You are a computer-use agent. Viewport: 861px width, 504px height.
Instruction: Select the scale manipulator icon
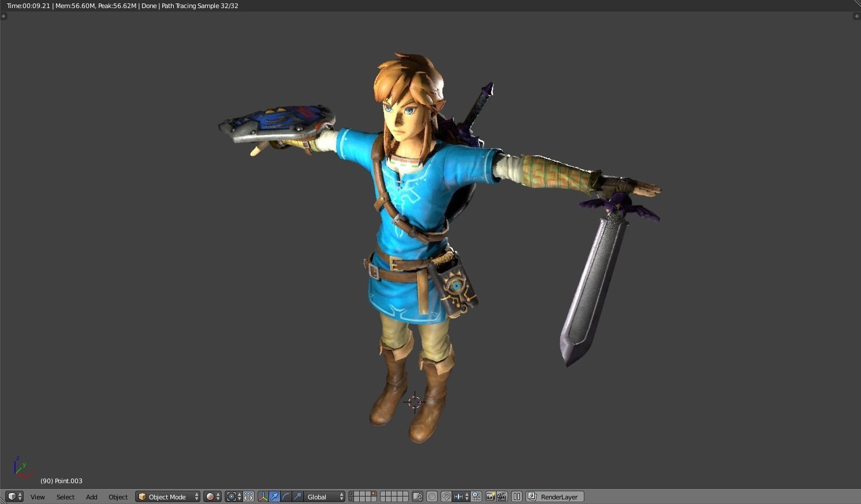click(x=297, y=496)
